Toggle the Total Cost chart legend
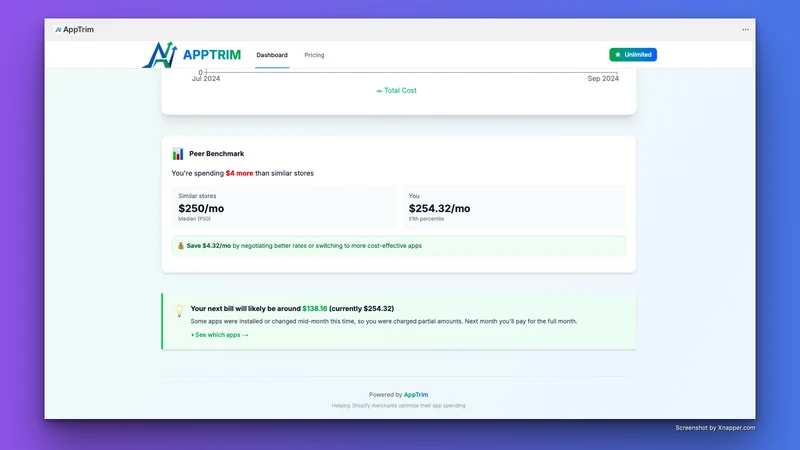Viewport: 800px width, 450px height. click(x=396, y=90)
